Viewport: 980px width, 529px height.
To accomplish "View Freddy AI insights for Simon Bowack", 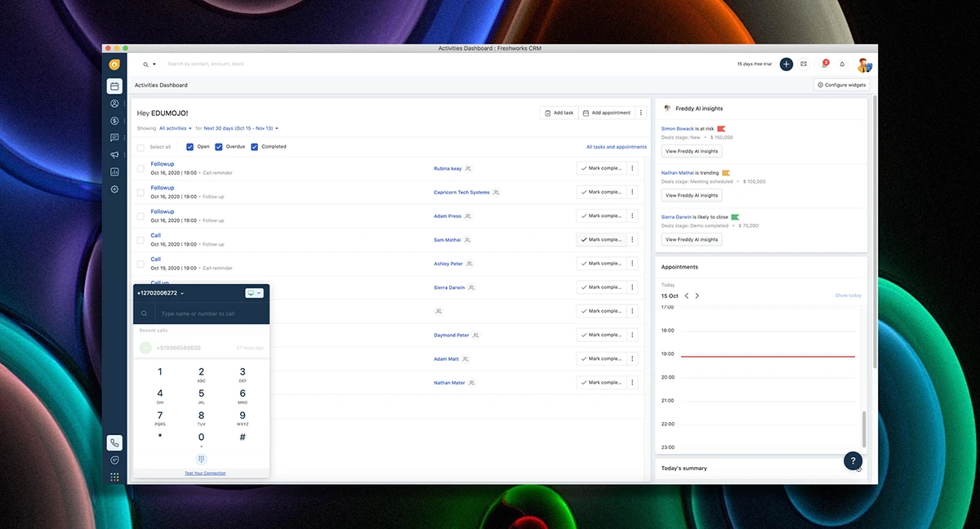I will [692, 151].
